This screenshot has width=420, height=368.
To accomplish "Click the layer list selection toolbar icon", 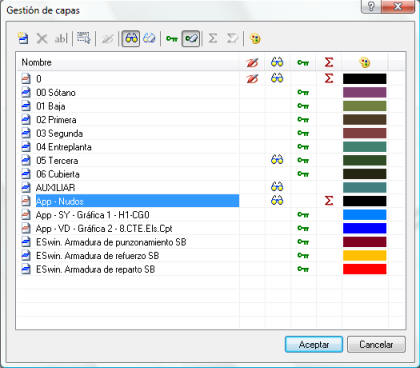I will click(x=83, y=38).
